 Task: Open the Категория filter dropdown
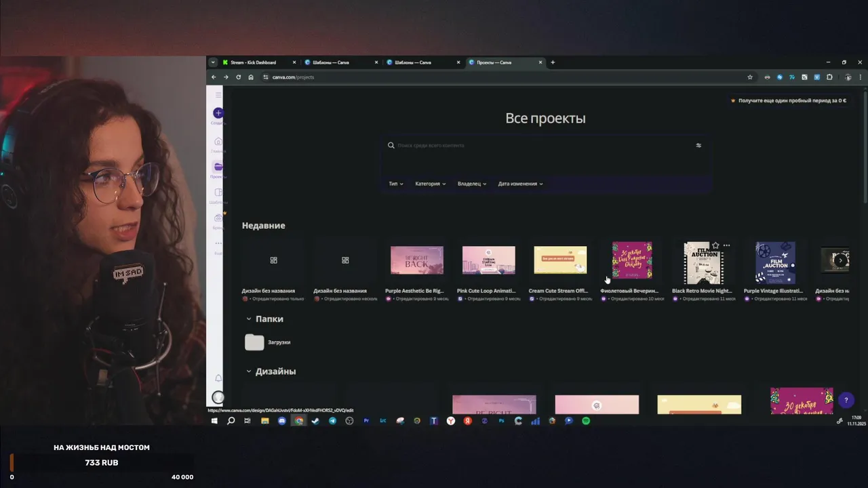tap(431, 184)
